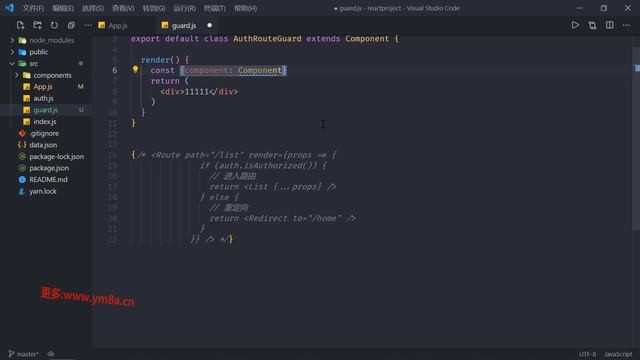Open the 编辑(E) menu
This screenshot has height=360, width=640.
click(x=63, y=8)
